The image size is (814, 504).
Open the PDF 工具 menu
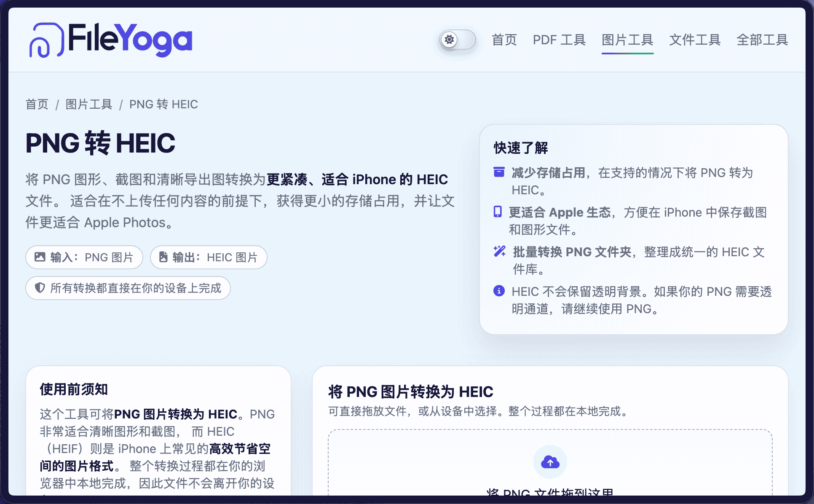[559, 40]
